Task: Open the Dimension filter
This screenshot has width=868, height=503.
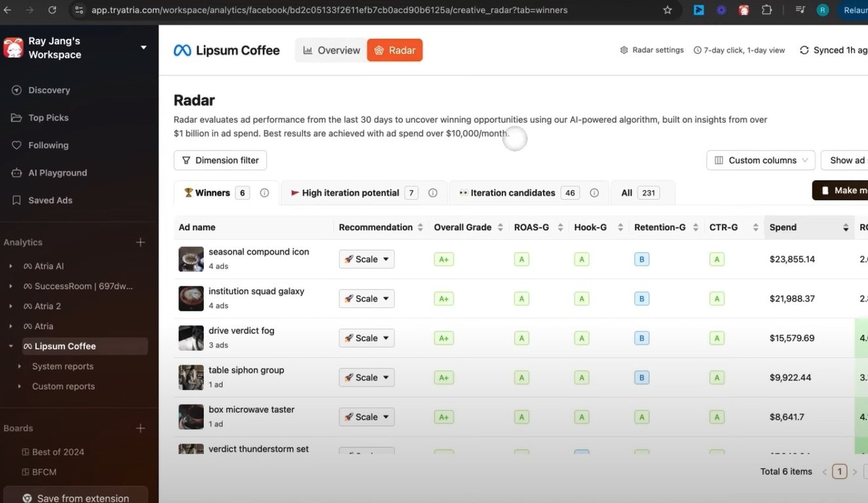Action: click(x=220, y=160)
